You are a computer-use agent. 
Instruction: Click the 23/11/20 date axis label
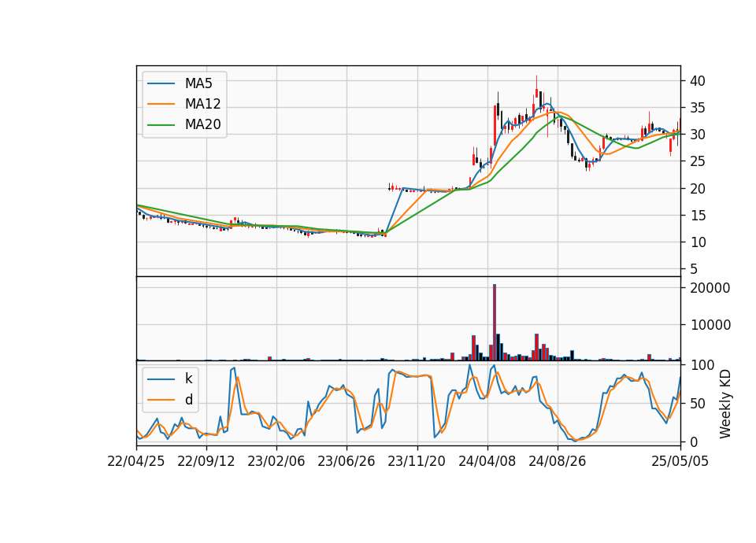pos(417,461)
